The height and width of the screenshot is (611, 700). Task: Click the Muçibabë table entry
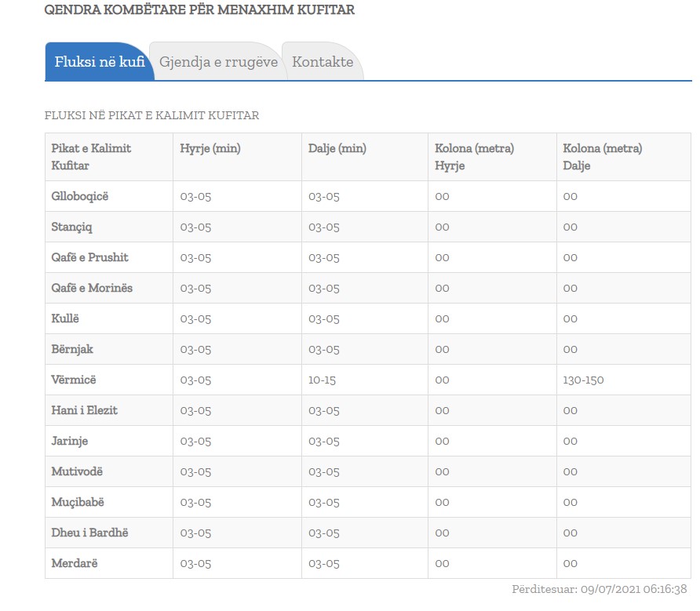click(x=78, y=502)
